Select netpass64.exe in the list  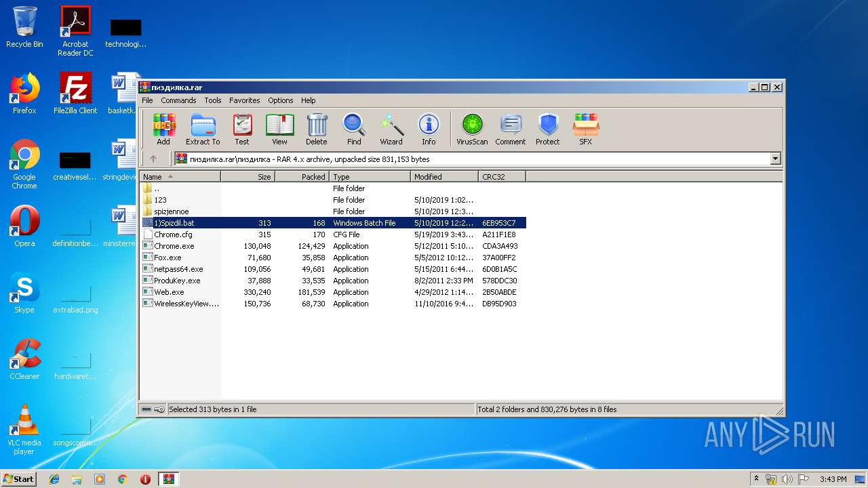coord(333,269)
